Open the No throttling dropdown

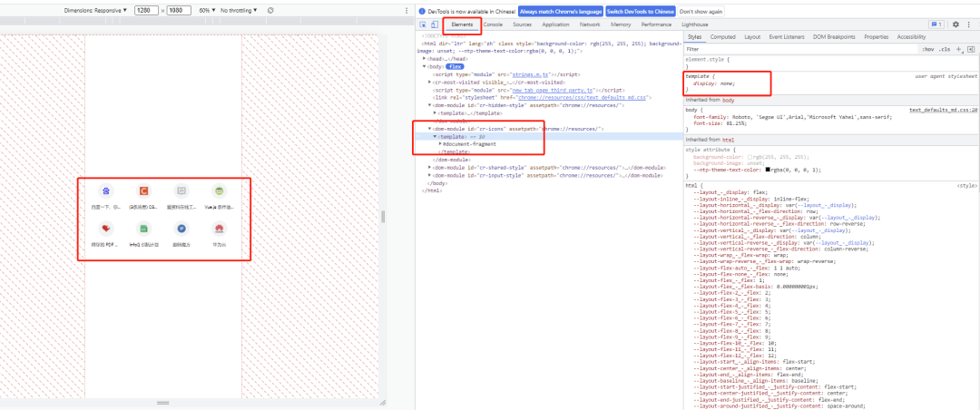tap(240, 11)
